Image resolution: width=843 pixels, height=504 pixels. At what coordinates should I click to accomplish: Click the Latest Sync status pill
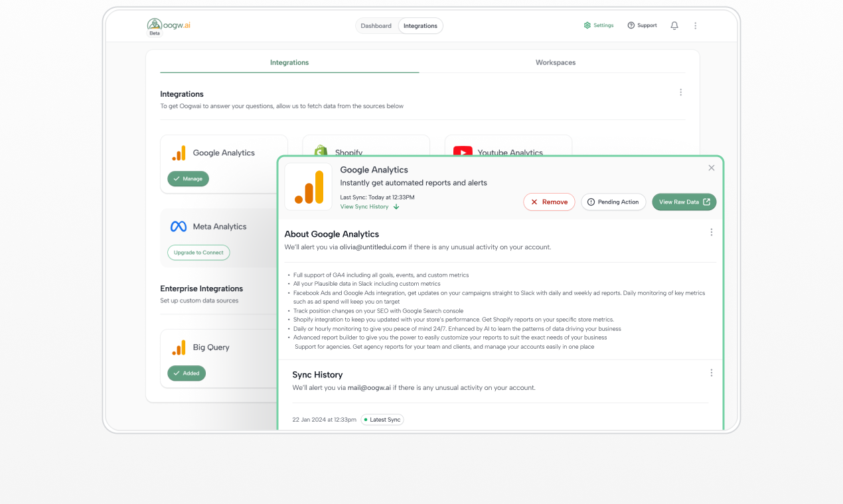tap(382, 419)
